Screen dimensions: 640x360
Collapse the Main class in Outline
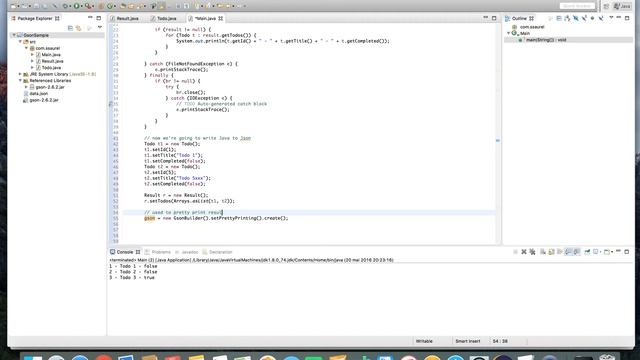point(509,33)
